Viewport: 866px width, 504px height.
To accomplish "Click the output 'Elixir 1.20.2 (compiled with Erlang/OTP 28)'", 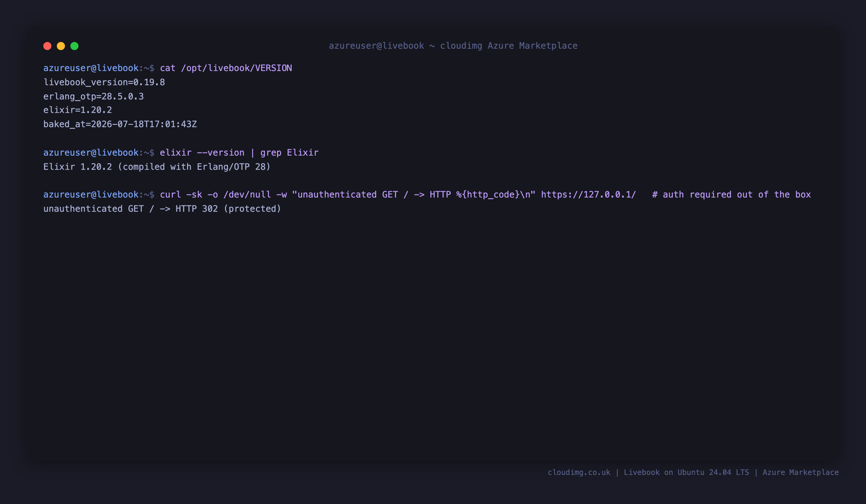I will coord(157,167).
